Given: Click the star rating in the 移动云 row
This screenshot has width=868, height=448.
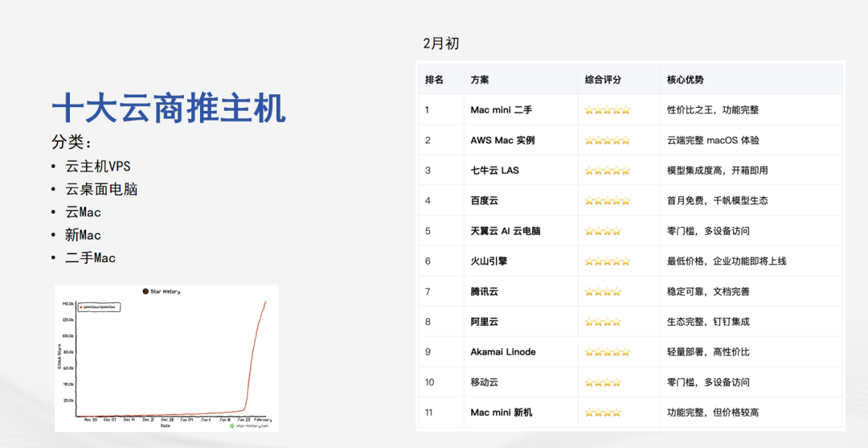Looking at the screenshot, I should pos(603,382).
